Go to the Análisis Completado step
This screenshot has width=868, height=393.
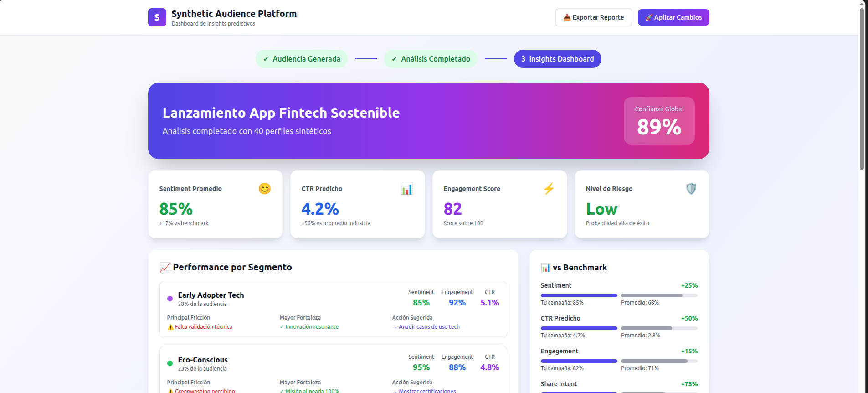431,59
